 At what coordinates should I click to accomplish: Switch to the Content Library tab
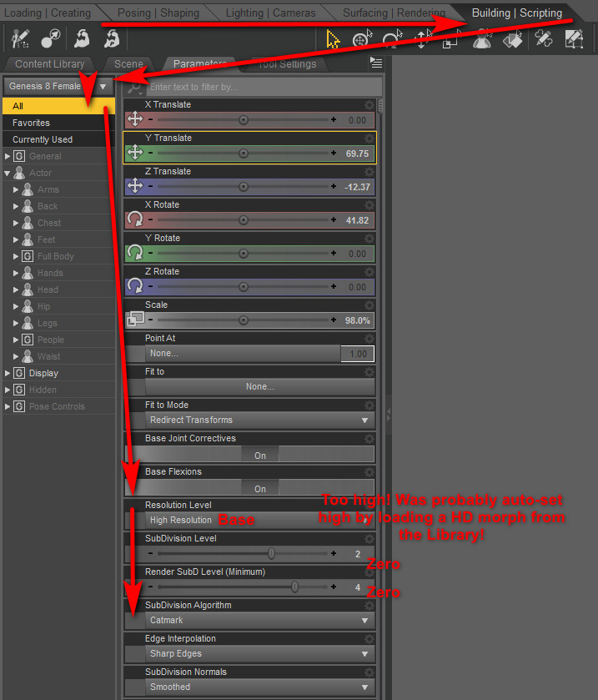[49, 64]
